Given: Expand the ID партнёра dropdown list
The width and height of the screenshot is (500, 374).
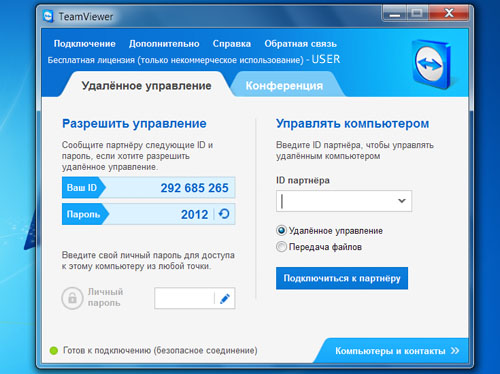Looking at the screenshot, I should coord(402,201).
